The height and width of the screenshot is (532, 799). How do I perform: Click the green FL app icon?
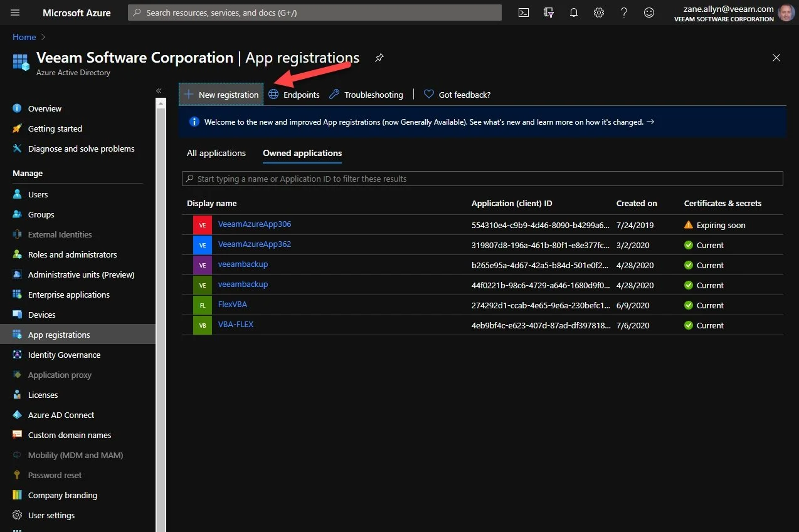(x=203, y=305)
